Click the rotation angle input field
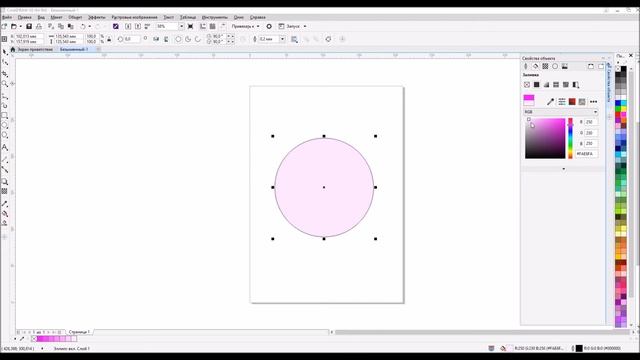The height and width of the screenshot is (360, 640). [x=132, y=39]
